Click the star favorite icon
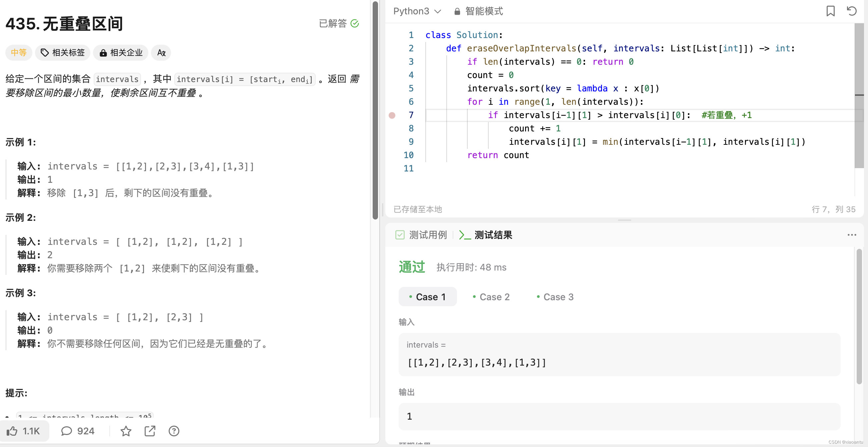868x447 pixels. tap(126, 431)
